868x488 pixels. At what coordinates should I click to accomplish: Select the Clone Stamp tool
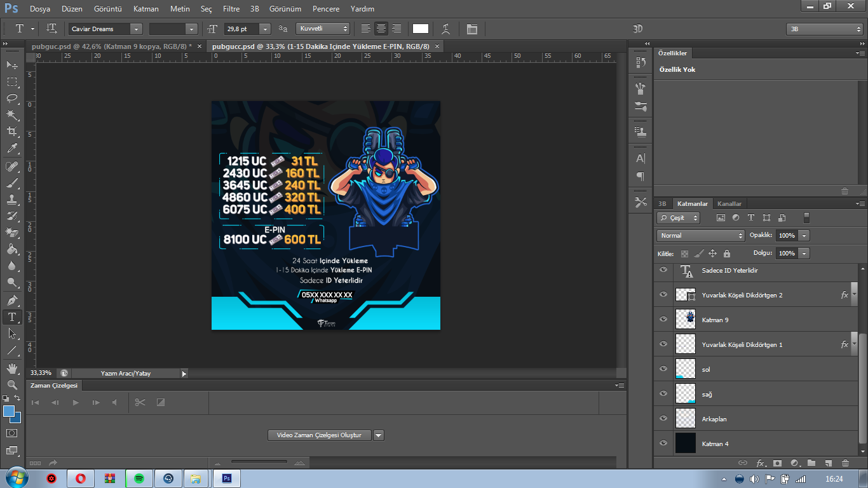coord(12,200)
